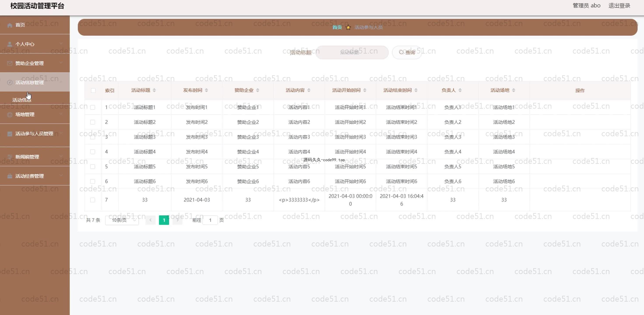The image size is (644, 315).
Task: Click the compass icon beside 活动信息管理
Action: coord(10,83)
